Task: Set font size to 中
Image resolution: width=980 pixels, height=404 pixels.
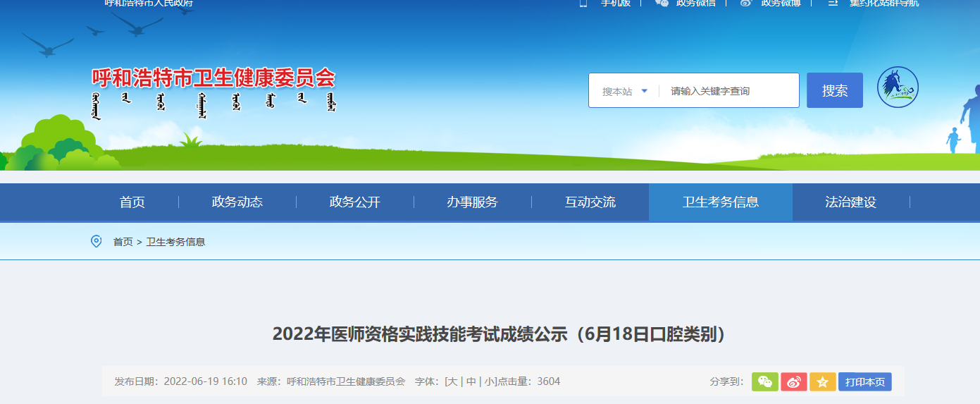Action: 471,381
